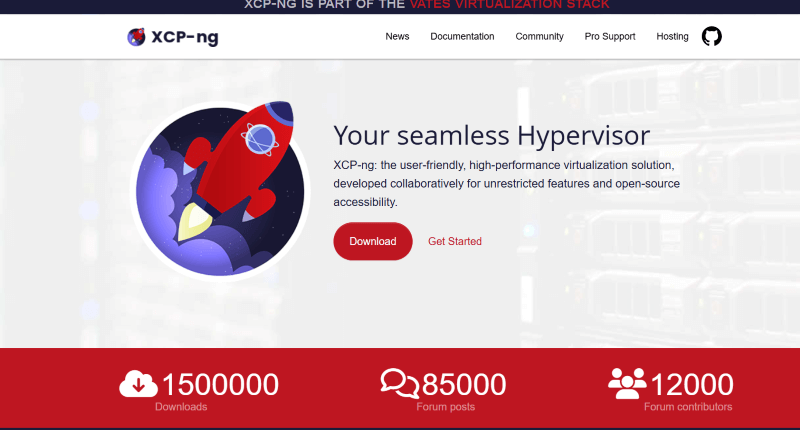
Task: Click the red Download button
Action: (373, 241)
